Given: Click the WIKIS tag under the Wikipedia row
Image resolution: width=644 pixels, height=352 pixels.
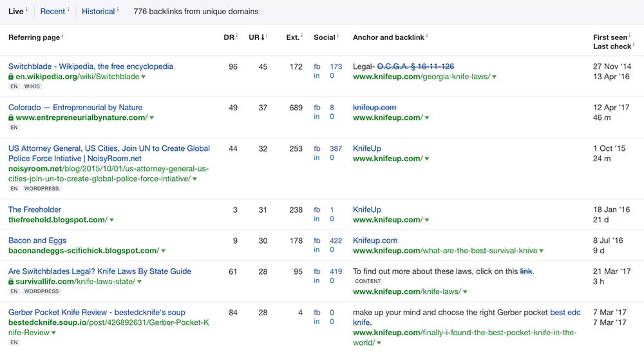Looking at the screenshot, I should 32,86.
